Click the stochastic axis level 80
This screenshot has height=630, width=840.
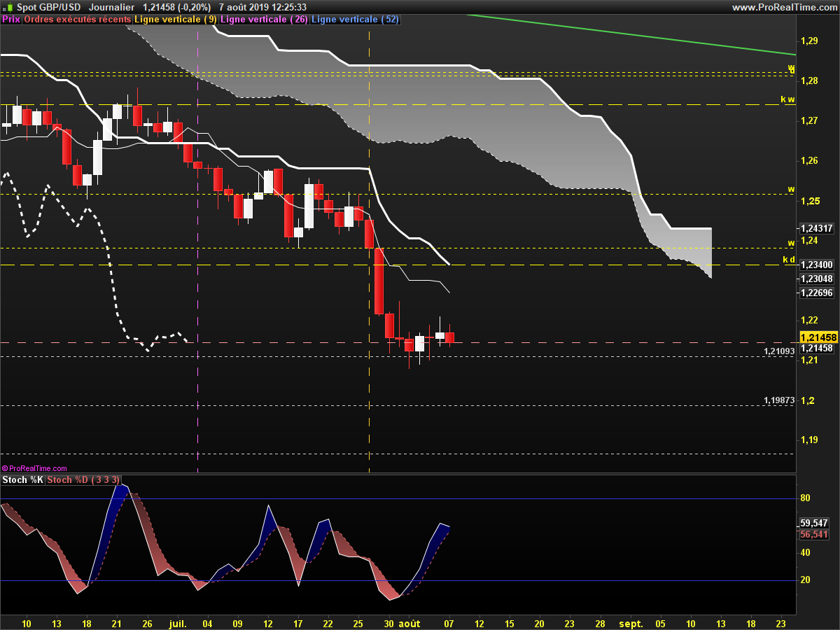click(x=805, y=498)
